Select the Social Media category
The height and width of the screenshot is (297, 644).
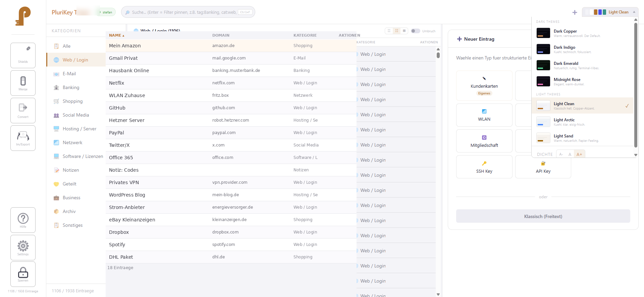coord(76,115)
